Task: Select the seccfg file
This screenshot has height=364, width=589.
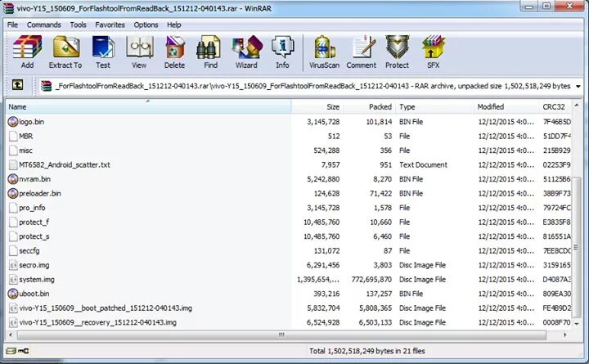Action: (29, 250)
